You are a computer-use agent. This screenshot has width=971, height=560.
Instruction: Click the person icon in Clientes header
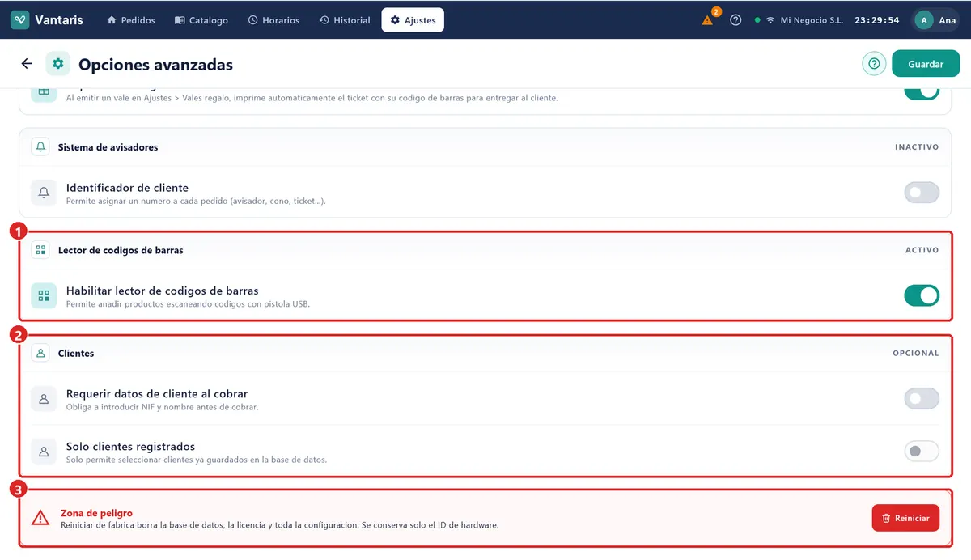coord(40,353)
